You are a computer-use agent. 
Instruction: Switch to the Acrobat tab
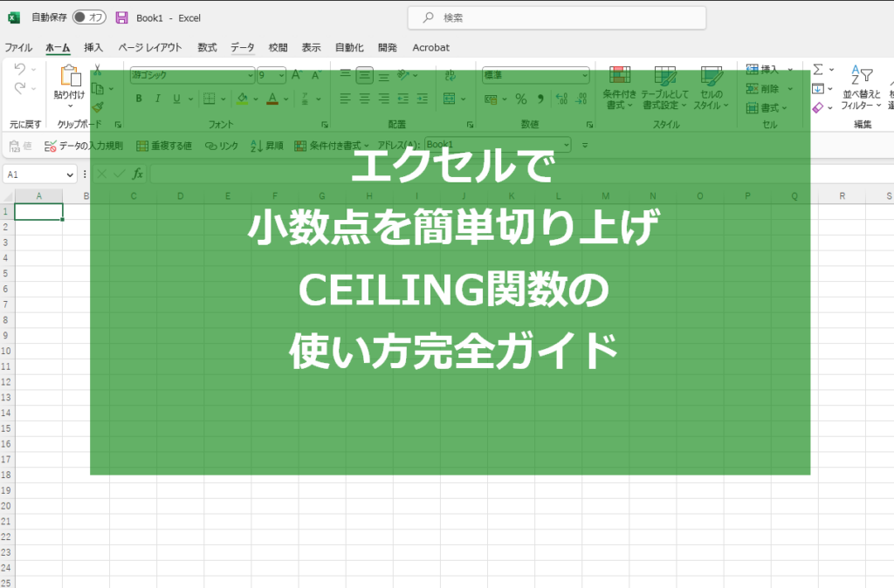(430, 47)
